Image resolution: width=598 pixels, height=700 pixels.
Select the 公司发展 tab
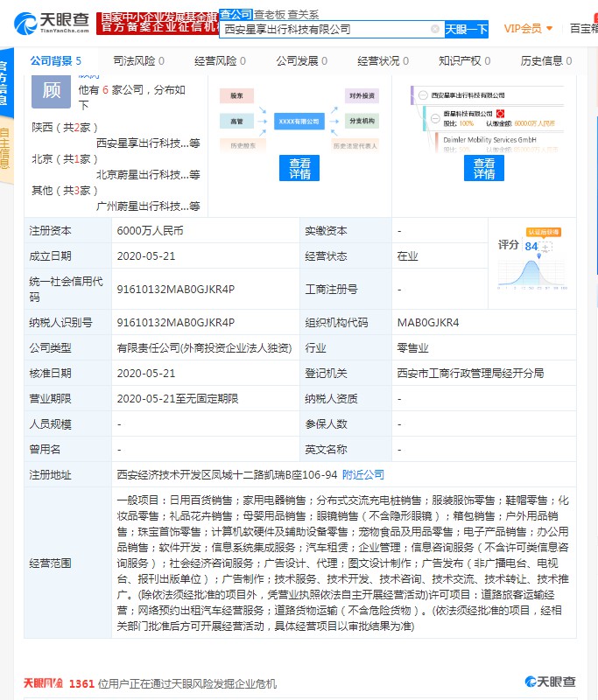click(301, 60)
